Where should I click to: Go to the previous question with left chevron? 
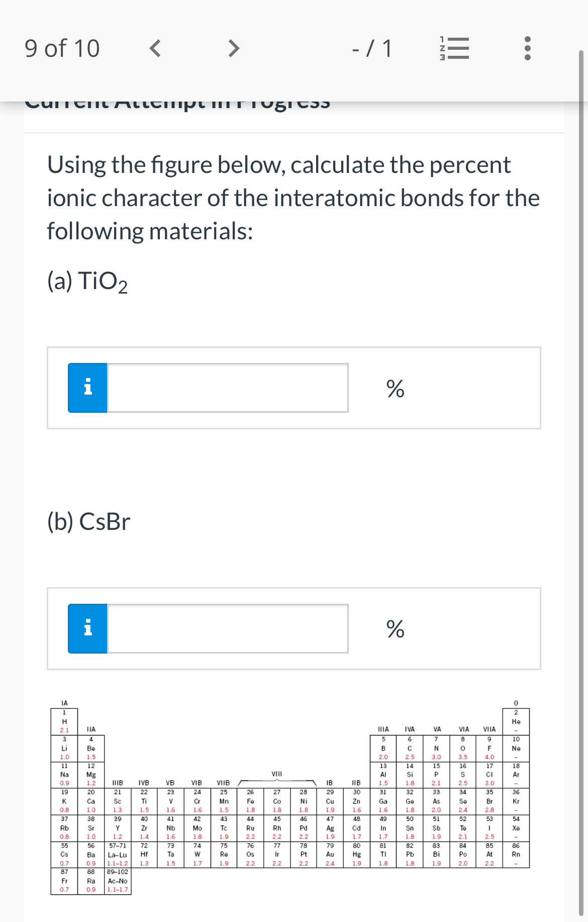tap(155, 48)
